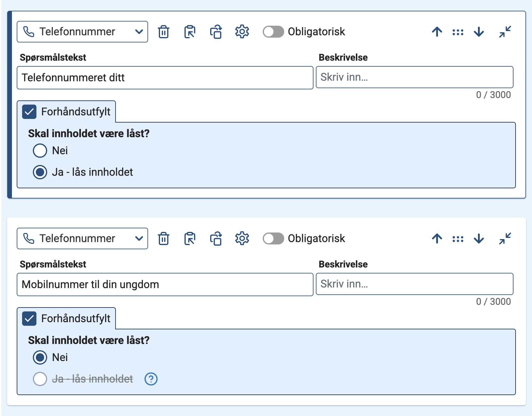
Task: Uncheck Forhåndsutfylt for 'Mobilnummer til din ungdom'
Action: point(29,319)
